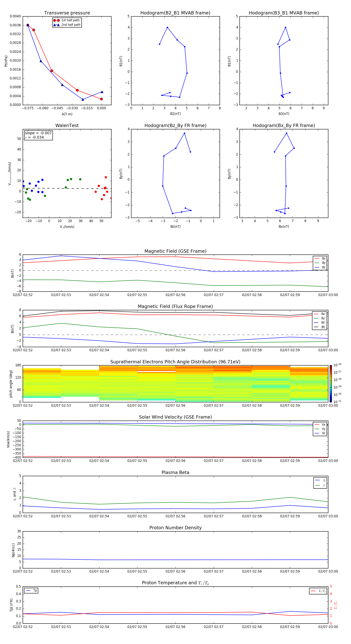Viewport: 351px width, 644px height.
Task: Click the 'Hodogram(B2_B1 MVAB frame)' title
Action: 175,13
